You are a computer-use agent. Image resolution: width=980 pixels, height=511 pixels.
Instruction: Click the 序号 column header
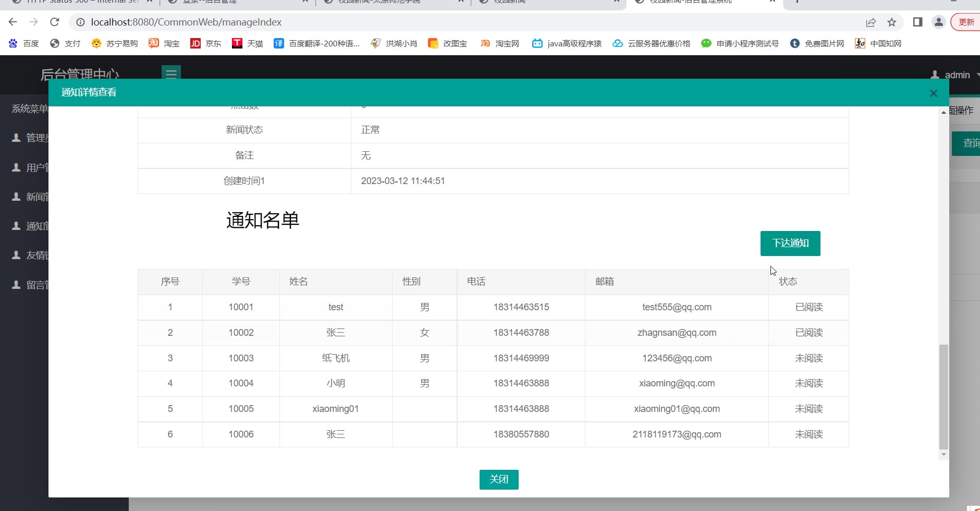tap(170, 282)
